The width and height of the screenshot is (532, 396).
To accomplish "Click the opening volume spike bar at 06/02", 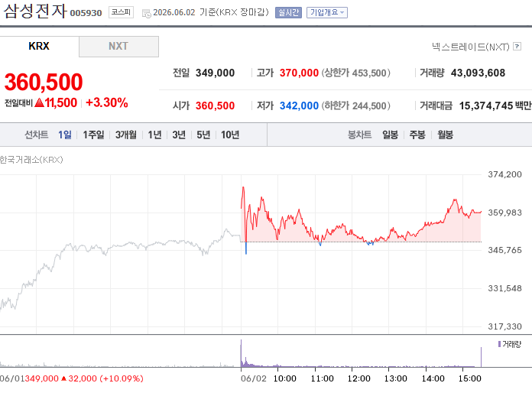I will pyautogui.click(x=242, y=353).
